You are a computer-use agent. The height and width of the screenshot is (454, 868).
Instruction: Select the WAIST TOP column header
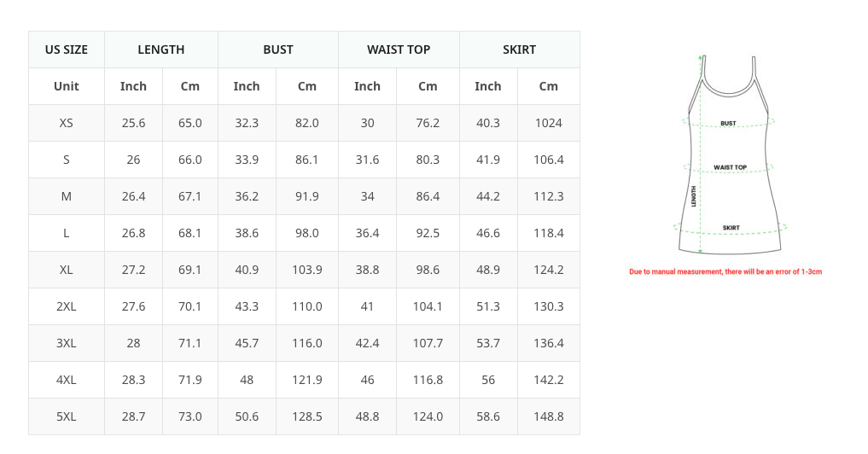pyautogui.click(x=399, y=49)
